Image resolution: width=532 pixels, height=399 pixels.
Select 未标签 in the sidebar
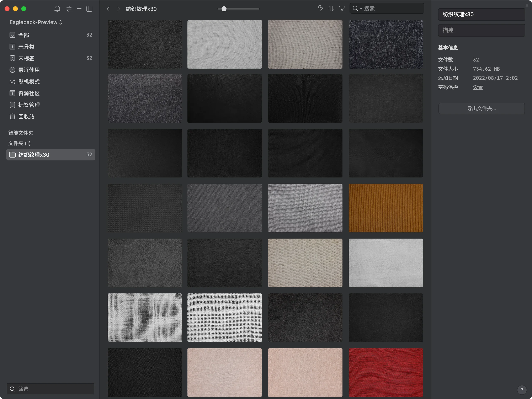click(51, 58)
